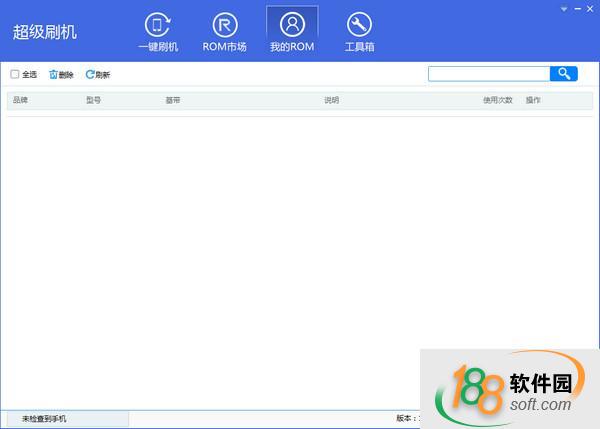Sort list by 说明 column
This screenshot has width=600, height=429.
(x=332, y=101)
